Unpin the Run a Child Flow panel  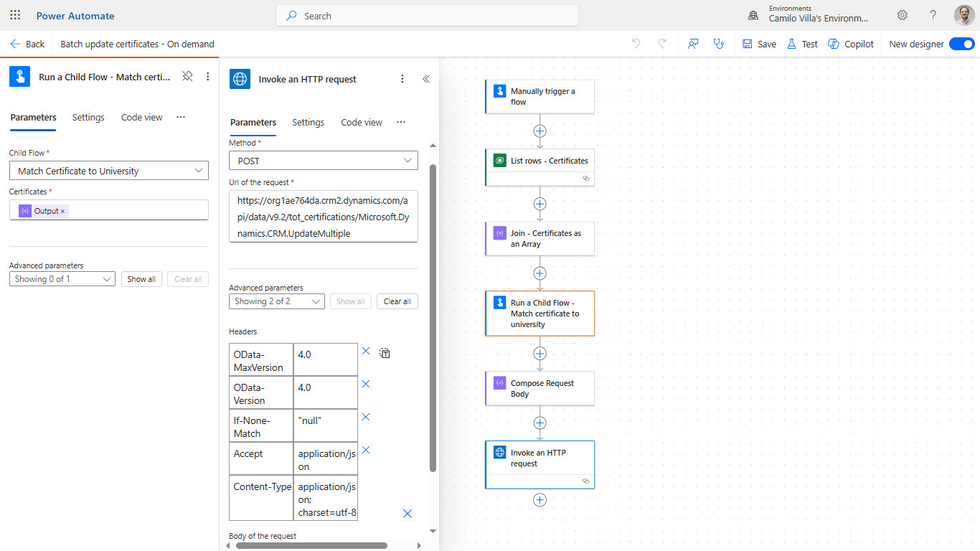[187, 76]
